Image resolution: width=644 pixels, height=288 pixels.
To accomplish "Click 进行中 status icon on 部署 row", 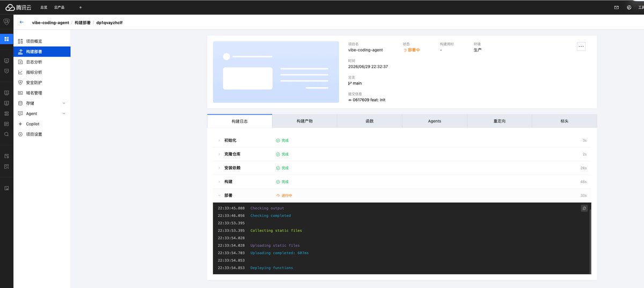I will [x=277, y=196].
